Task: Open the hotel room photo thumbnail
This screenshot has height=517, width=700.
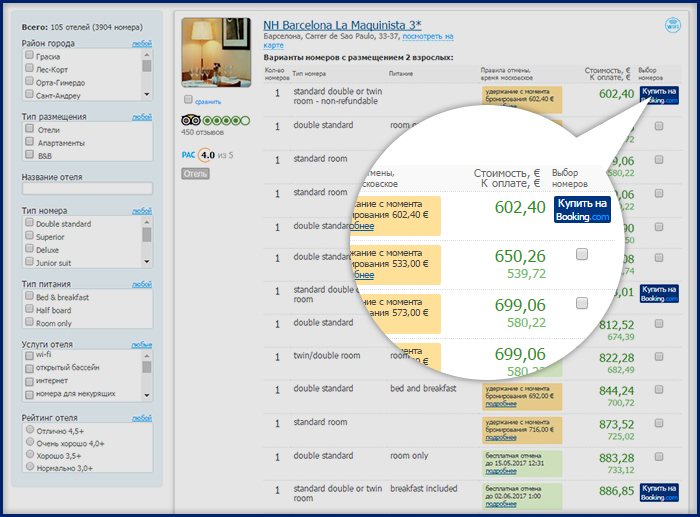Action: click(216, 52)
